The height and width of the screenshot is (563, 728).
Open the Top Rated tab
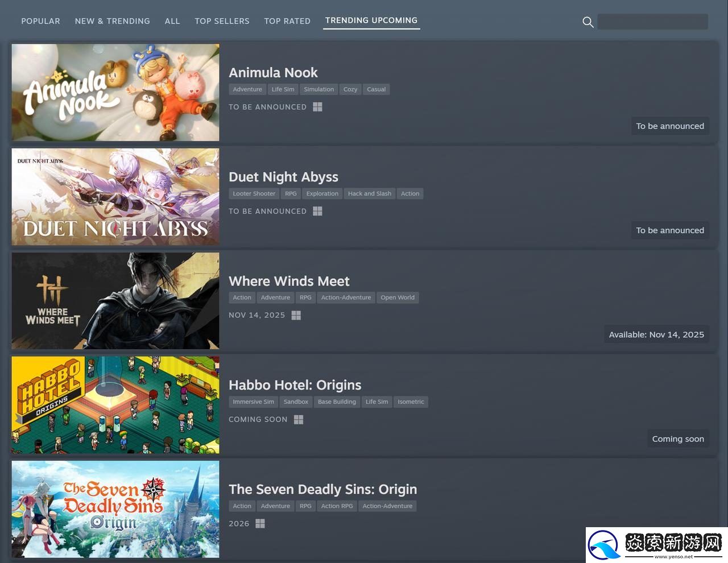[x=287, y=21]
